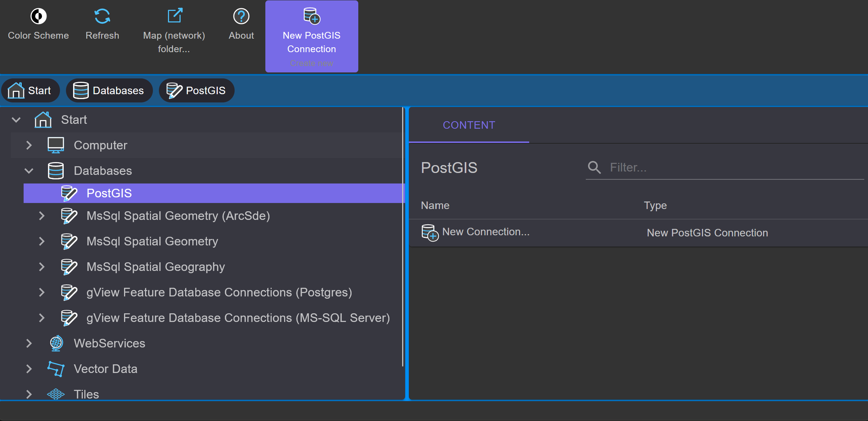Select the MsSql Spatial Geometry label
This screenshot has width=868, height=421.
(152, 241)
